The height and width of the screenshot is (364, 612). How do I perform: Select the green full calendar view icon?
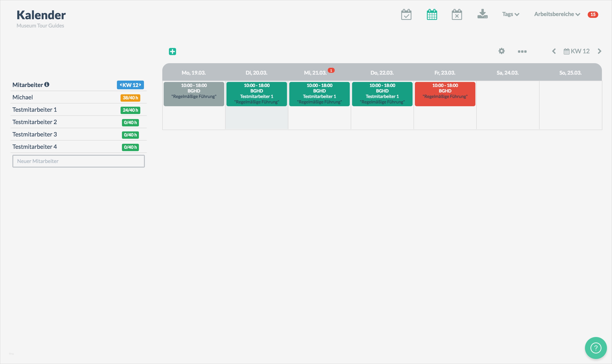432,14
